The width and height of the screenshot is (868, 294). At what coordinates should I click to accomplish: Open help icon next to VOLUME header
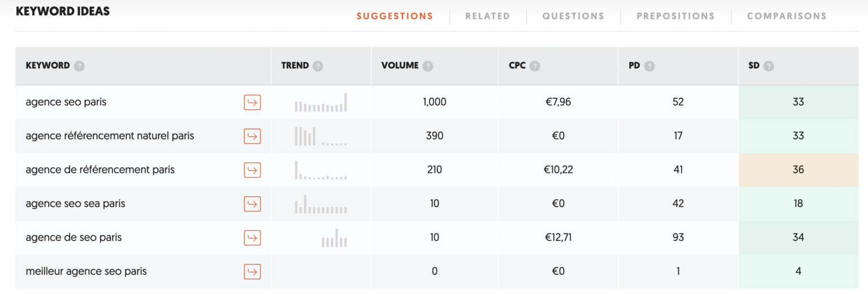[x=428, y=66]
